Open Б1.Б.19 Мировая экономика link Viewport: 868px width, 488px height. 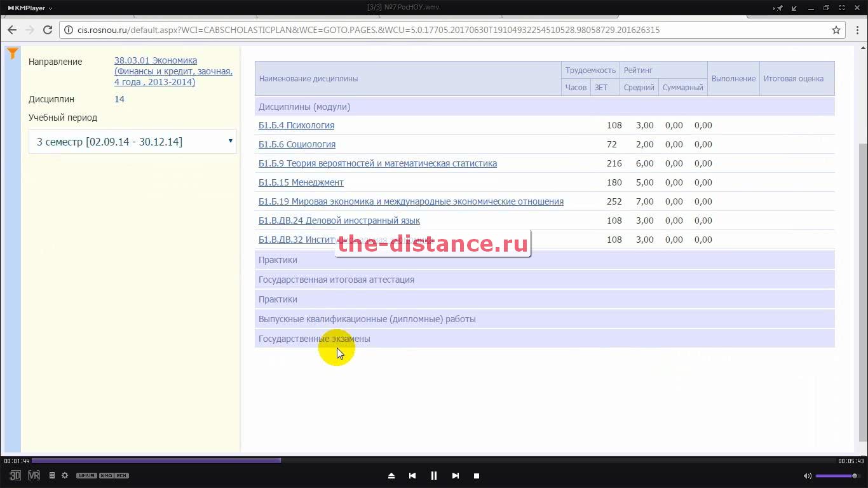[x=411, y=201]
